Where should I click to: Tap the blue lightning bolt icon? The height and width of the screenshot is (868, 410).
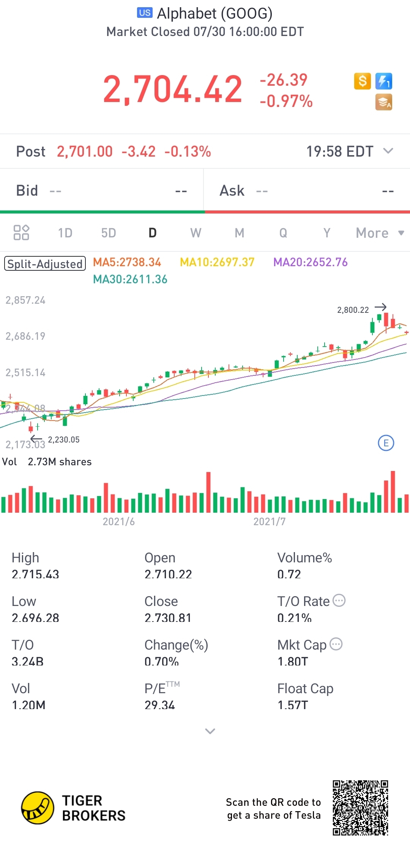point(384,81)
